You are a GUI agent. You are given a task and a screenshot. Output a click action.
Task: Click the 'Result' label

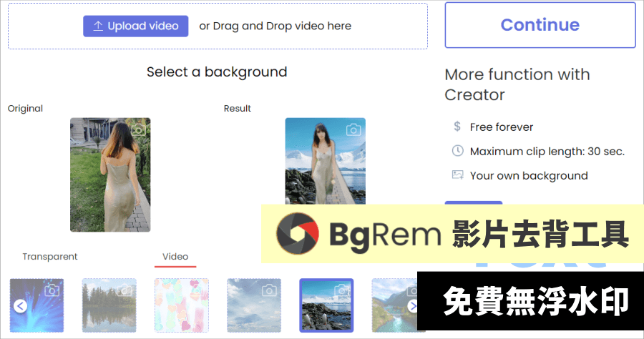[x=238, y=108]
